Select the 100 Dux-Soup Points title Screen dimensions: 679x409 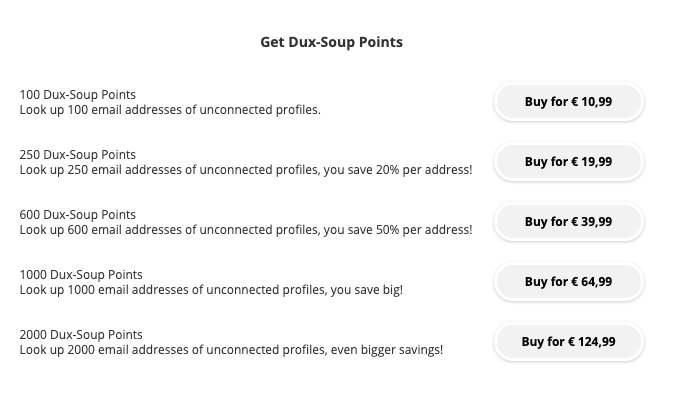point(78,94)
